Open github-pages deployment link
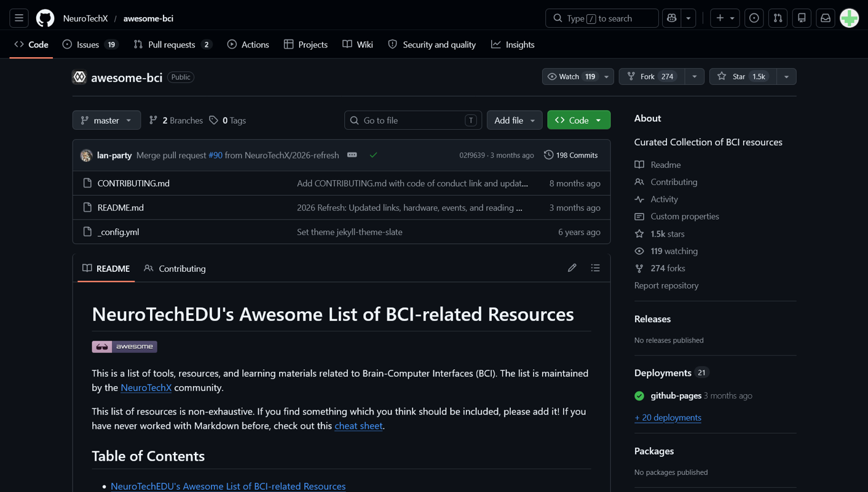This screenshot has width=868, height=492. point(676,395)
